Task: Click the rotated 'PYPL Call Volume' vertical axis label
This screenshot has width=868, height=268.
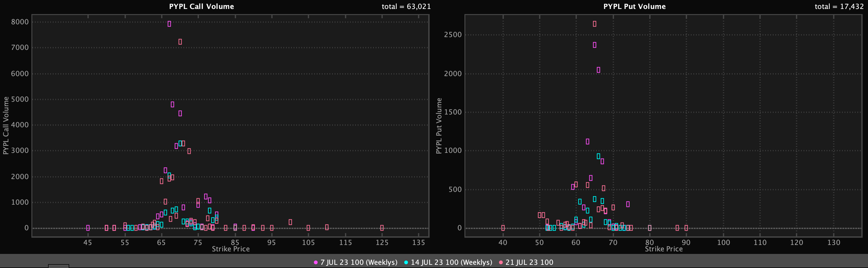Action: 6,125
